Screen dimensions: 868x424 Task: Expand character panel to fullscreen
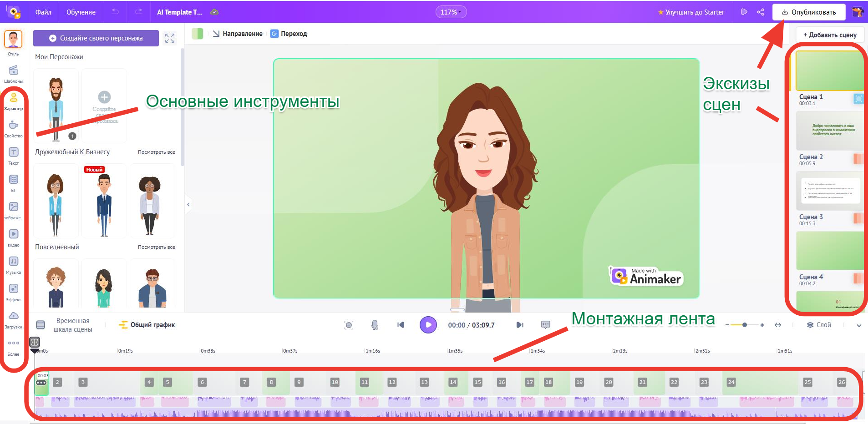(170, 38)
